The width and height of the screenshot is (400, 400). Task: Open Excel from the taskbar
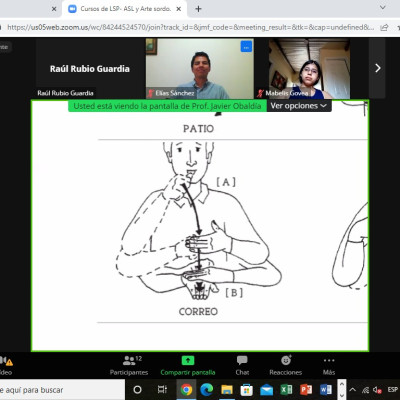click(x=286, y=389)
